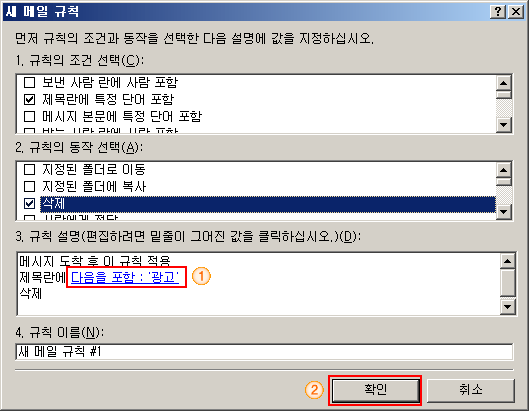This screenshot has height=411, width=529.
Task: Click the rule name field 새 메일 규칙 #1
Action: 264,352
